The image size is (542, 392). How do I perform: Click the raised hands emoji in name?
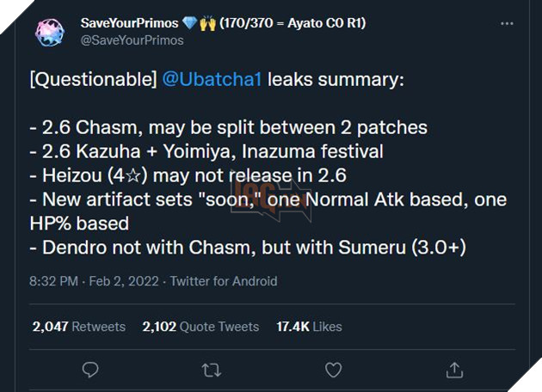[x=207, y=23]
